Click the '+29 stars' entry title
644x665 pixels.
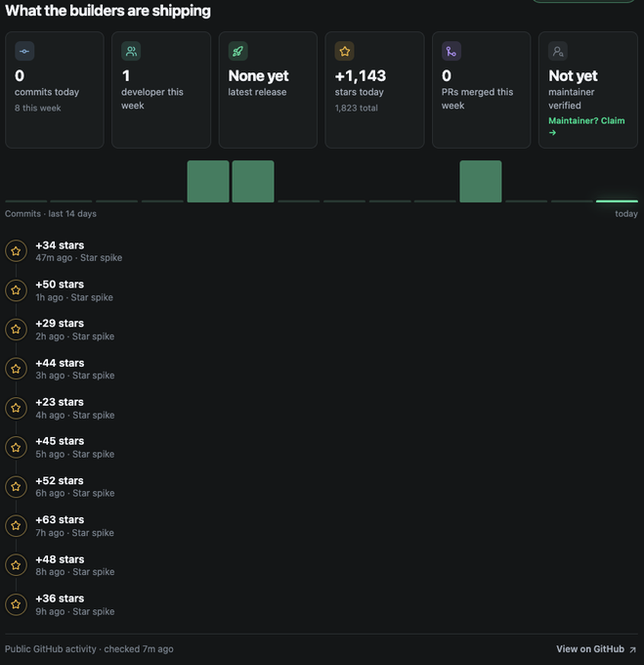(60, 323)
